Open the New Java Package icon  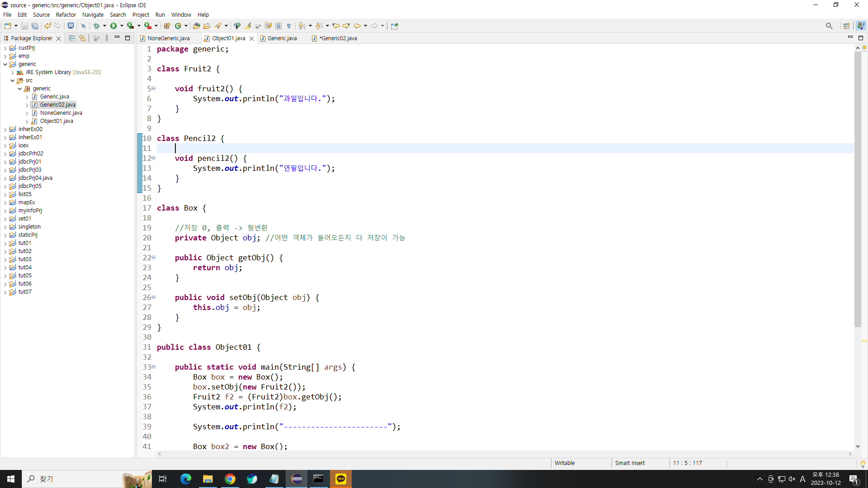pos(167,26)
